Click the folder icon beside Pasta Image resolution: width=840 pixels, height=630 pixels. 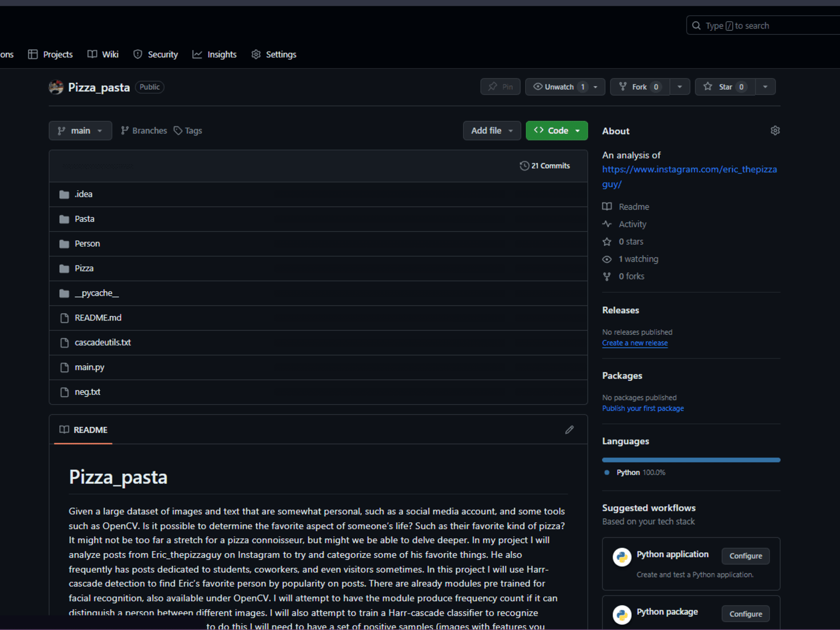point(64,219)
